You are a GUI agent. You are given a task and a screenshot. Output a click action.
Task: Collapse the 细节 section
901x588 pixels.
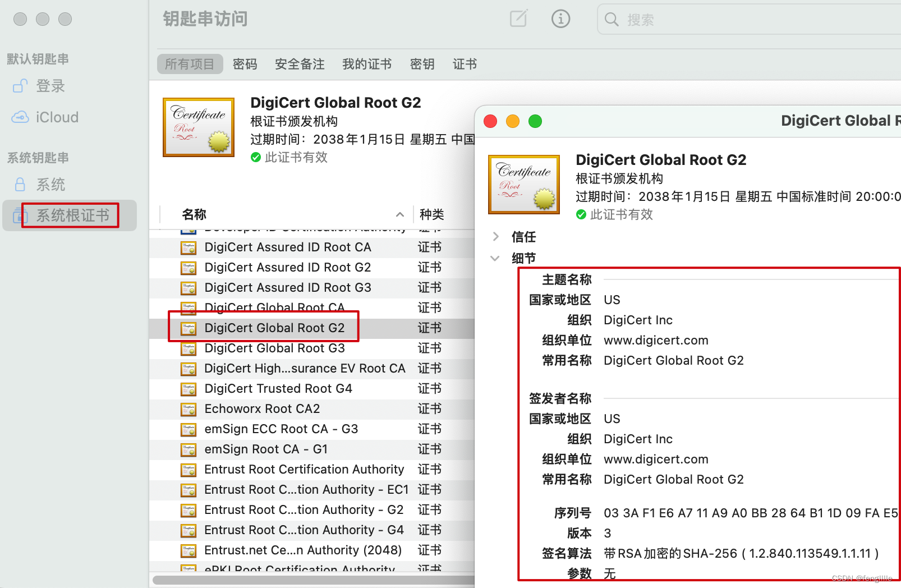pos(496,258)
